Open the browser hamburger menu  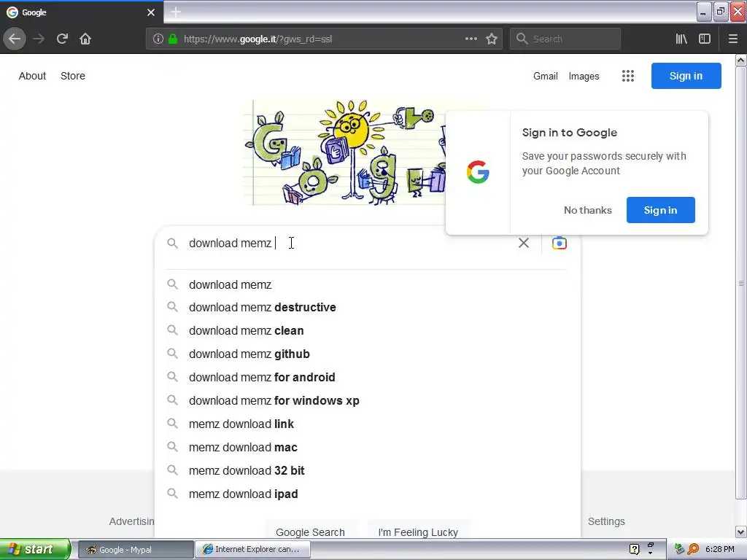point(733,39)
